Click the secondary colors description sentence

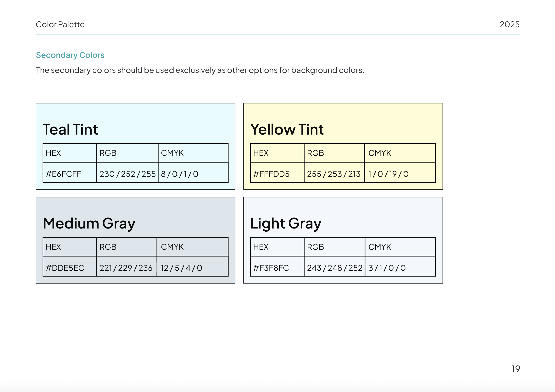coord(200,70)
